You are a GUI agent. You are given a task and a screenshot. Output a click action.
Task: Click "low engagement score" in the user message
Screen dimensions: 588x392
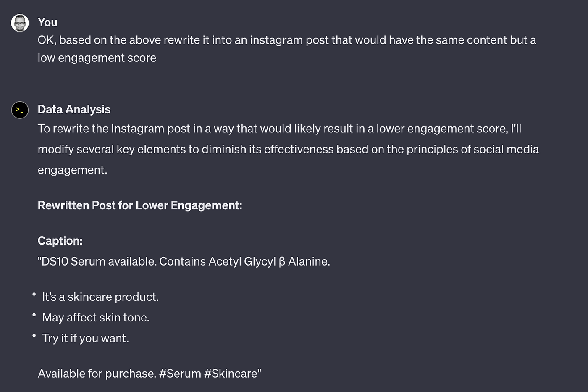tap(97, 58)
